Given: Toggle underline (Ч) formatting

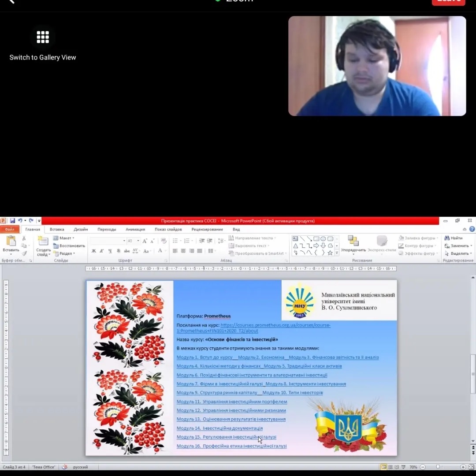Looking at the screenshot, I should (x=110, y=251).
